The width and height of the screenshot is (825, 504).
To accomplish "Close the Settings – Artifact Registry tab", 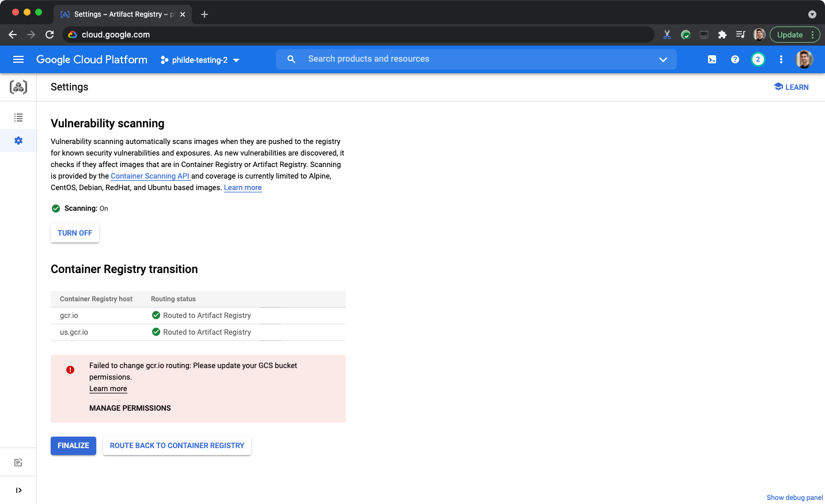I will pos(183,14).
